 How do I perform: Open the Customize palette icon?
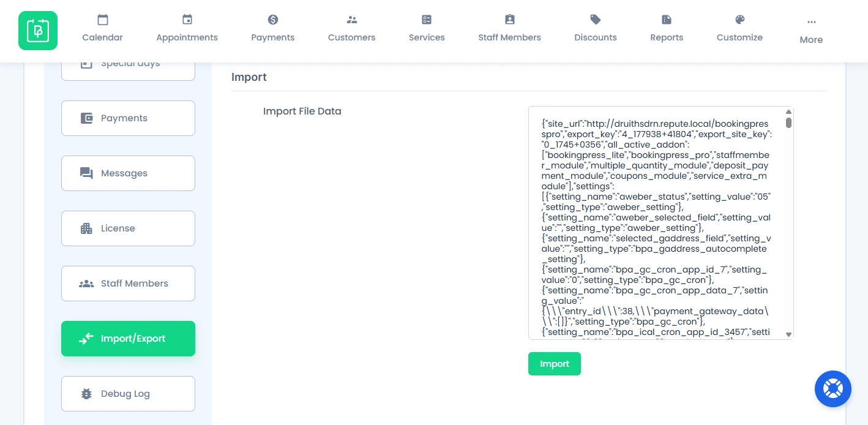point(740,20)
